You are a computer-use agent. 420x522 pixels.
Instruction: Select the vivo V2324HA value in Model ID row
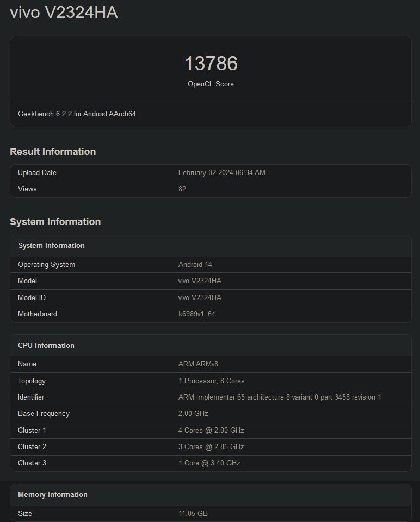click(x=200, y=297)
